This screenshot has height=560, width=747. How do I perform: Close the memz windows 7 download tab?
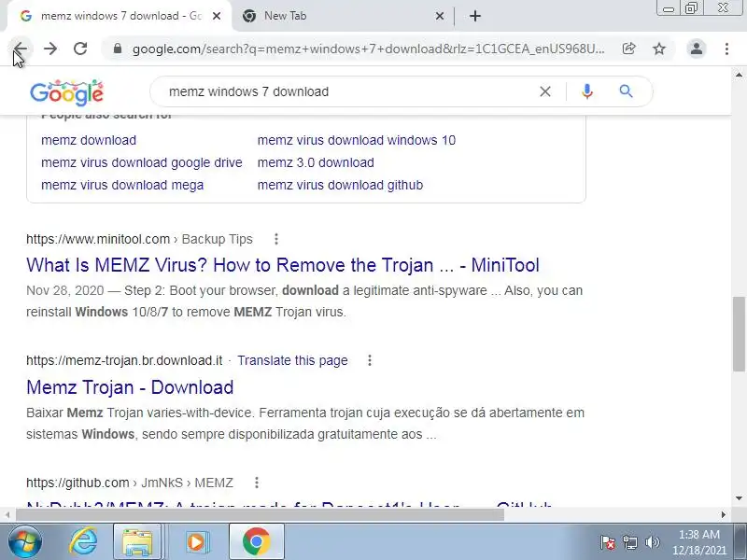click(x=217, y=16)
